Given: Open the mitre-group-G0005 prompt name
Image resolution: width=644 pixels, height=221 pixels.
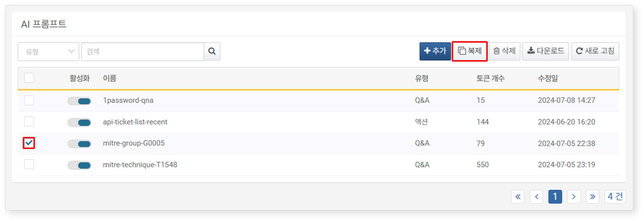Looking at the screenshot, I should pyautogui.click(x=134, y=143).
